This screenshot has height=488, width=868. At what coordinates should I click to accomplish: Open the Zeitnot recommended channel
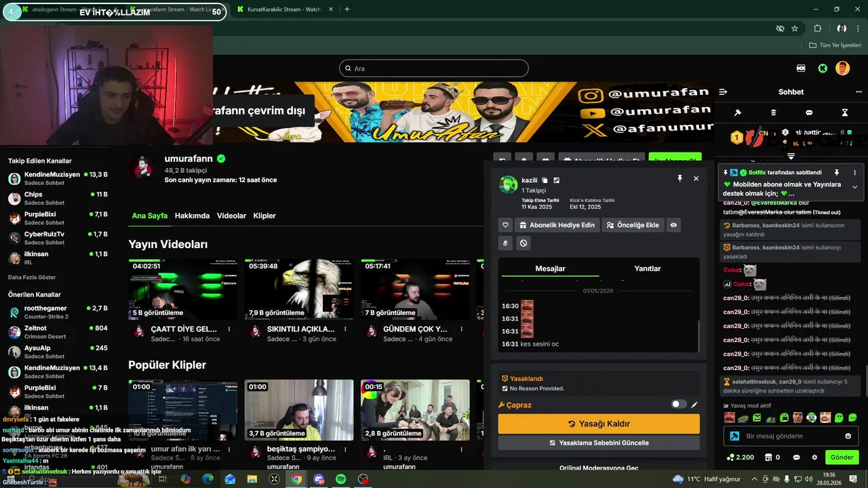(58, 331)
